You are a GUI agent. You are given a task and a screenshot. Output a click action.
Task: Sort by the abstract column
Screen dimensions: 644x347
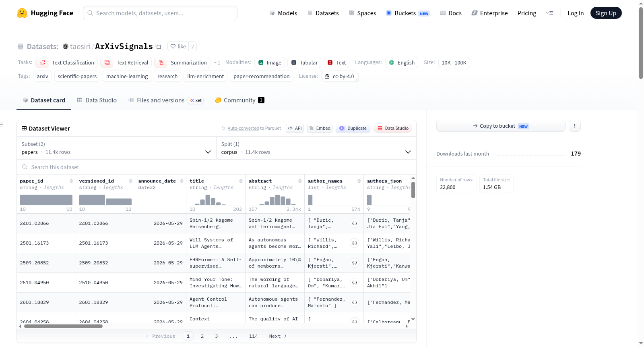[x=300, y=181]
